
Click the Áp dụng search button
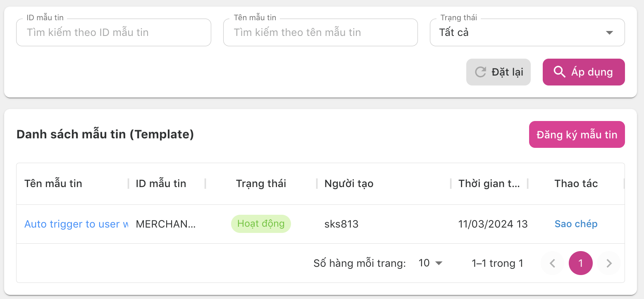584,72
